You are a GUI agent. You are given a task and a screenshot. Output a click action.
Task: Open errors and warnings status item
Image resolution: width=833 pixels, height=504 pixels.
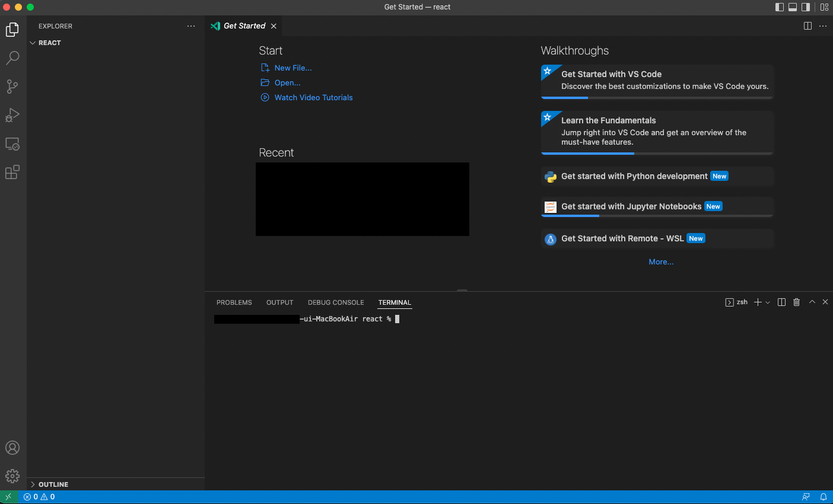(39, 497)
